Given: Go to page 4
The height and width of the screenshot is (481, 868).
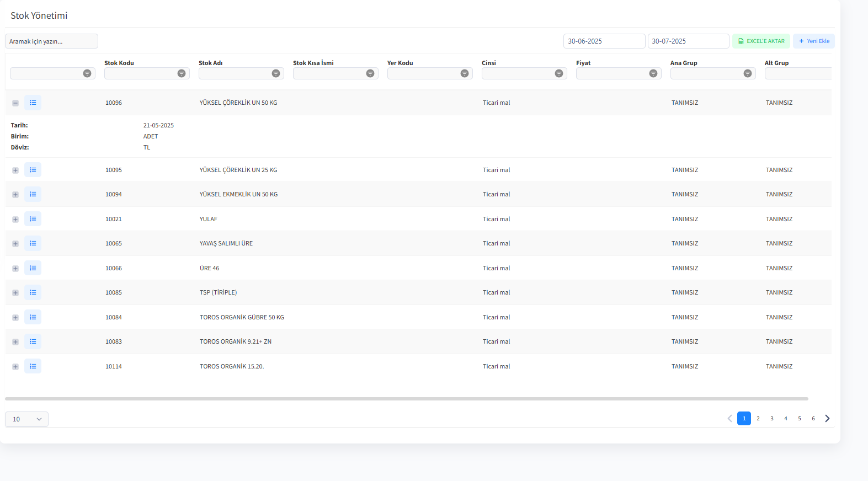Looking at the screenshot, I should (x=786, y=418).
